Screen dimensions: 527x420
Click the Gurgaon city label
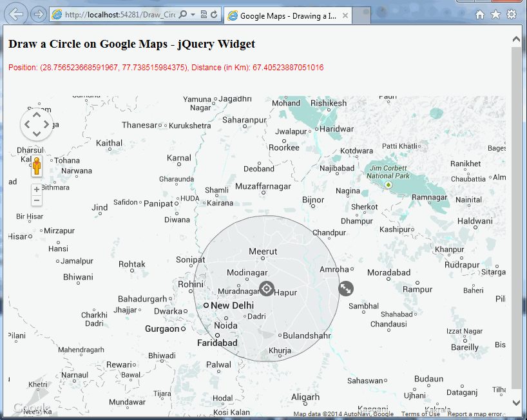click(x=162, y=329)
